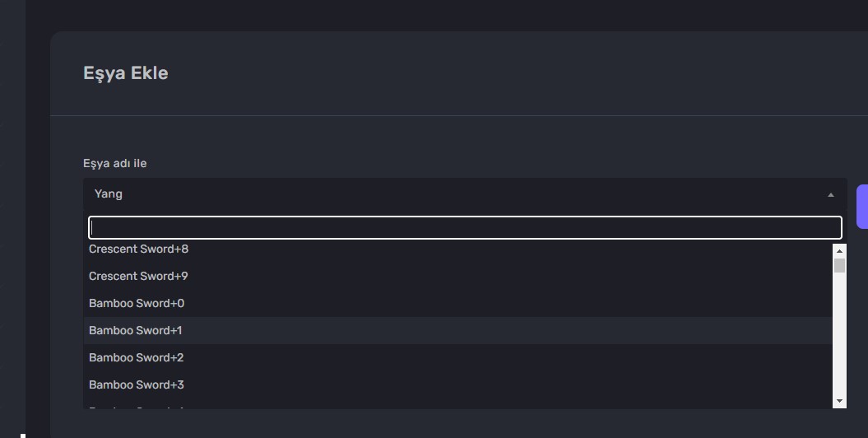The width and height of the screenshot is (868, 438).
Task: Click the purple button at the right edge
Action: pos(862,207)
